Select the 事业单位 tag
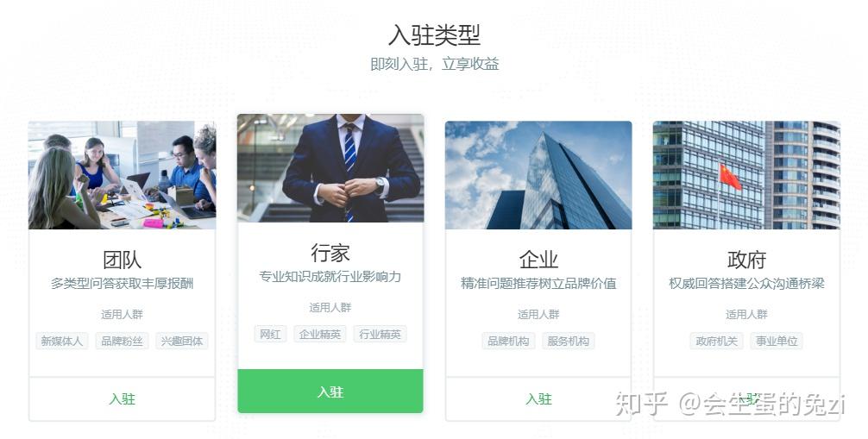 tap(777, 341)
